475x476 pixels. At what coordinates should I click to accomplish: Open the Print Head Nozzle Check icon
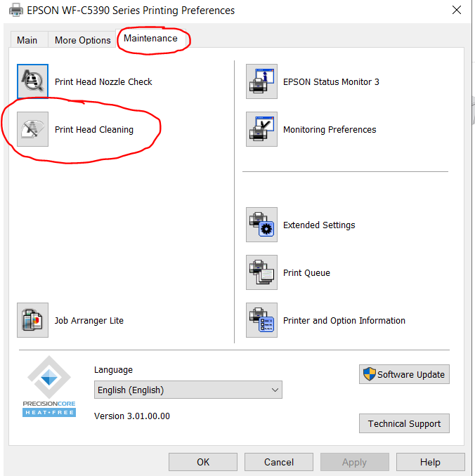(x=32, y=81)
